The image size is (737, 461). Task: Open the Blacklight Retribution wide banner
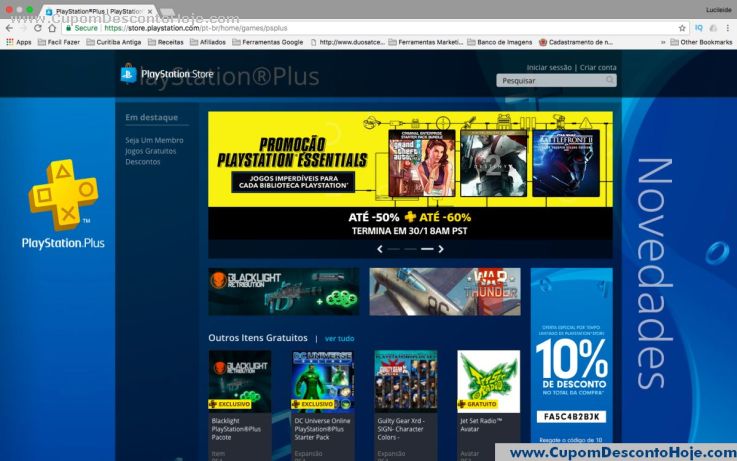coord(283,292)
